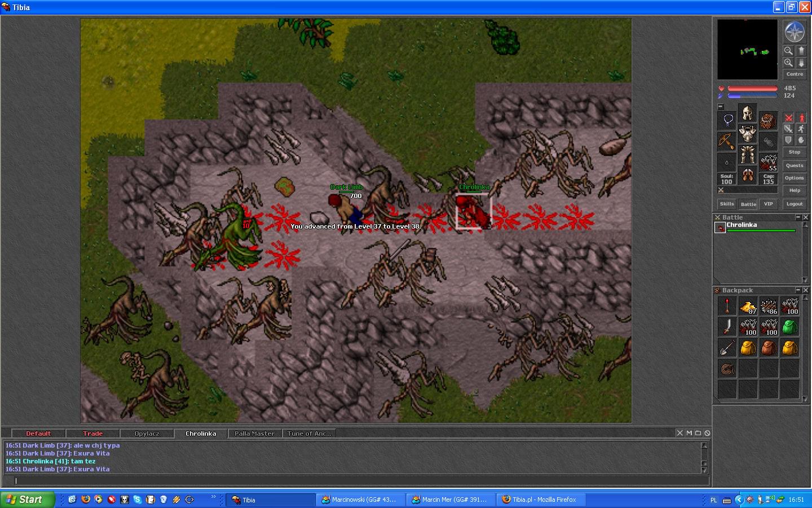
Task: Select the plate armor in the body slot
Action: 748,134
